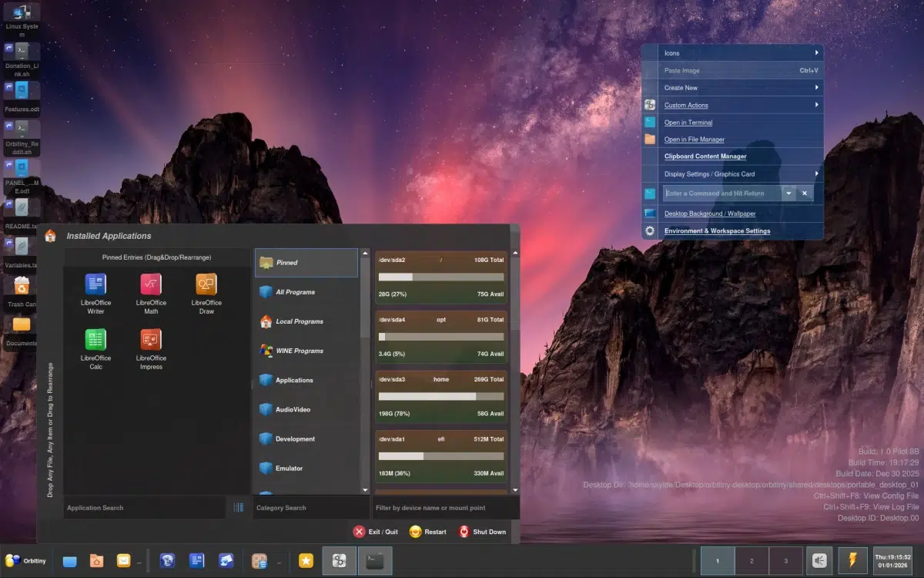Switch to workspace 3
This screenshot has width=924, height=578.
787,560
